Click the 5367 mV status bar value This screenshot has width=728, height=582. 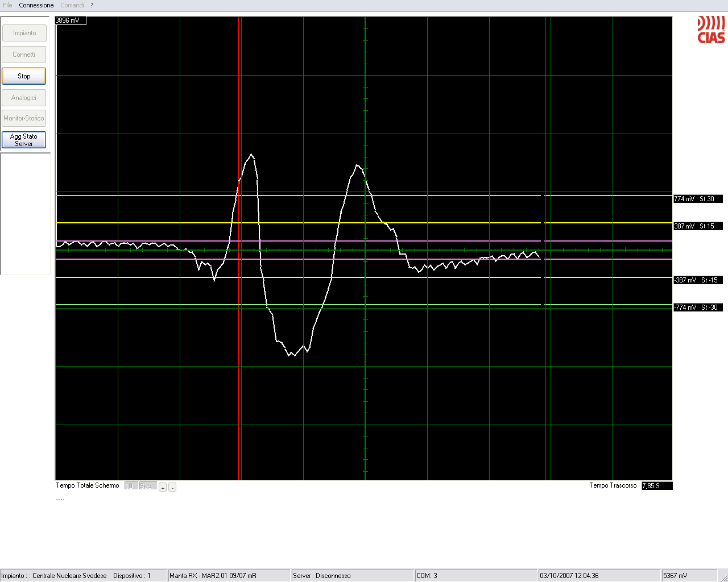pyautogui.click(x=689, y=576)
